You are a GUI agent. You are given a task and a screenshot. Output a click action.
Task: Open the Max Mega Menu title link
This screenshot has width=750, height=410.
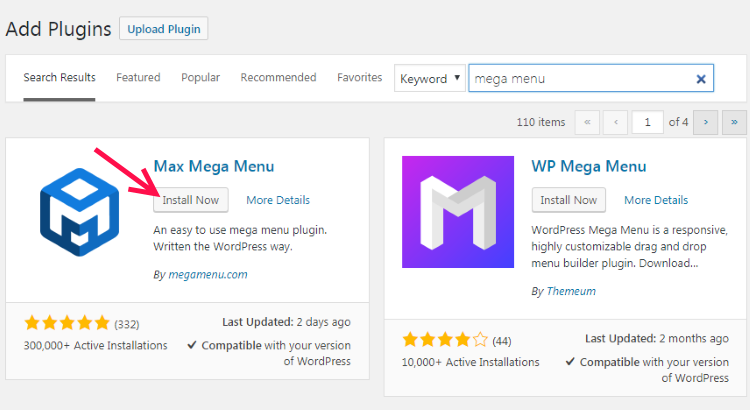214,166
